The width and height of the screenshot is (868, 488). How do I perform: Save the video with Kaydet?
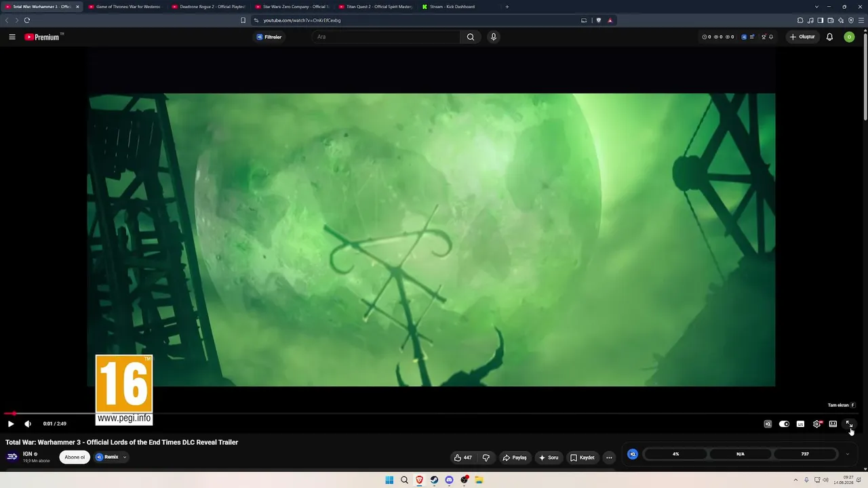point(583,457)
